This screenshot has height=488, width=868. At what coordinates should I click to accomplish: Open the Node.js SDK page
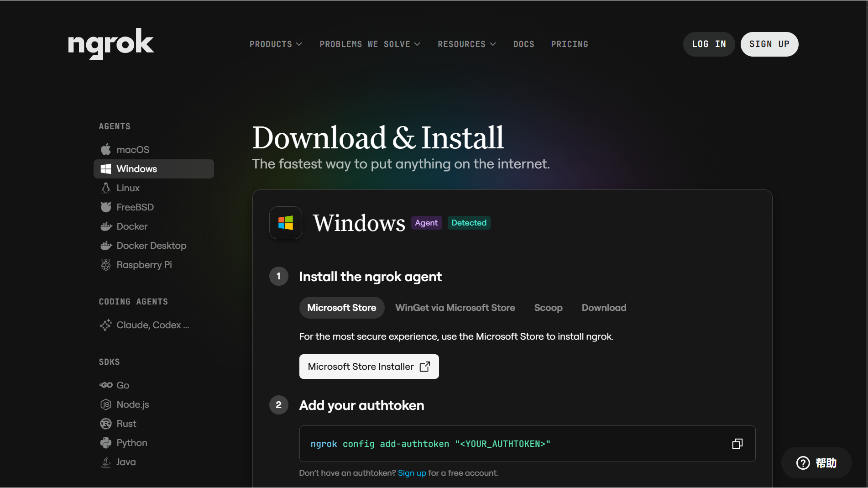click(154, 404)
